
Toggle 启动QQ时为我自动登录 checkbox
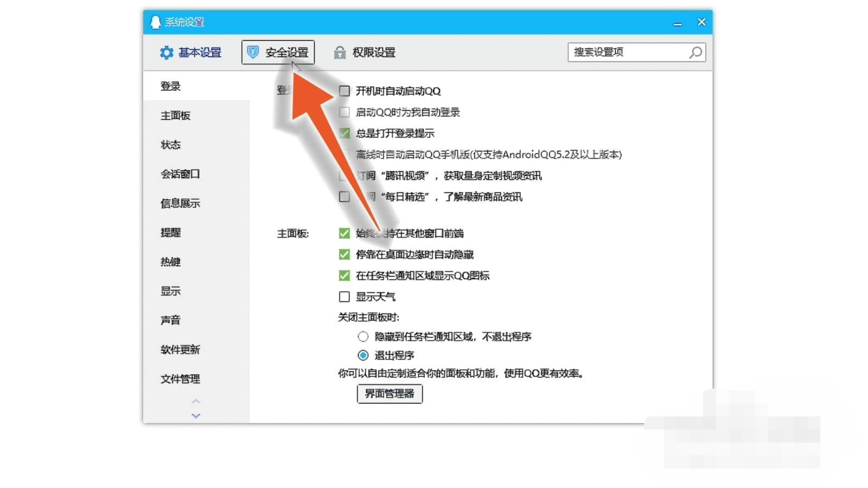coord(344,112)
